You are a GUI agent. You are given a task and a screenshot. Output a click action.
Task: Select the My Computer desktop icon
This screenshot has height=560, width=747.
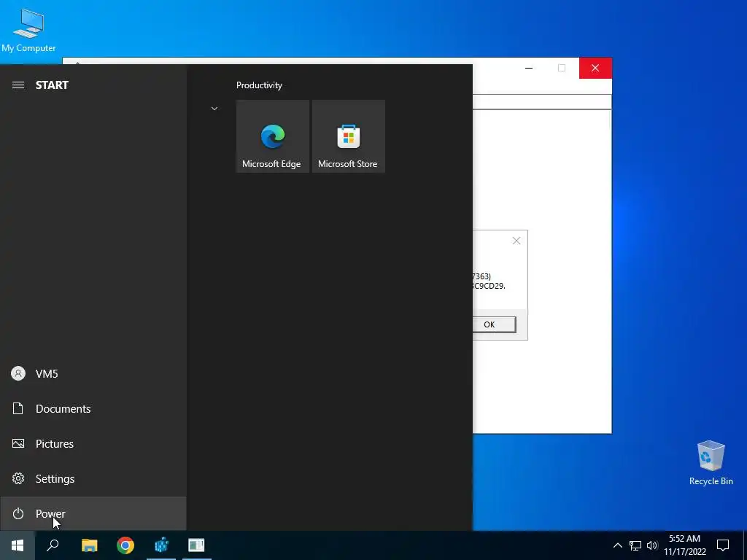click(28, 30)
